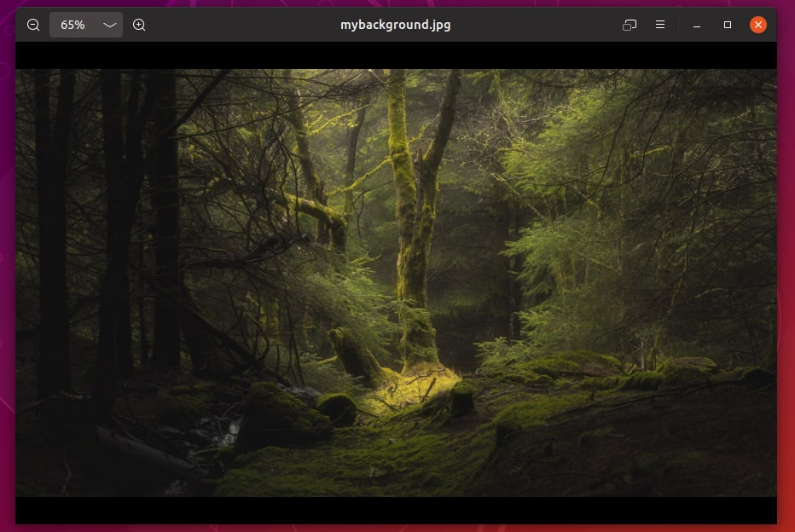Click the mybackground.jpg title text
Viewport: 795px width, 532px height.
tap(396, 25)
